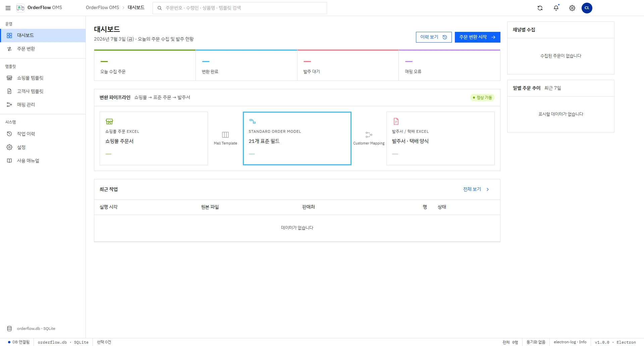The width and height of the screenshot is (644, 346).
Task: Click the blue model icon in Standard Order card
Action: [x=253, y=121]
